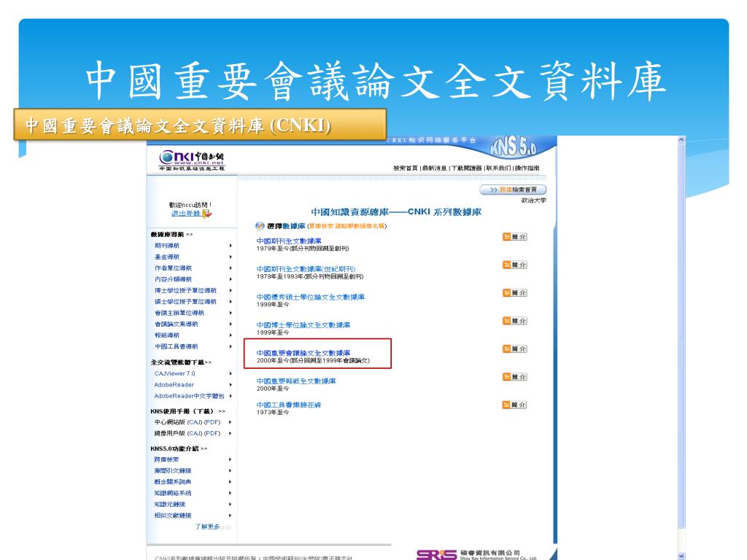Expand the arrow beside 作者單位導航

[x=231, y=268]
